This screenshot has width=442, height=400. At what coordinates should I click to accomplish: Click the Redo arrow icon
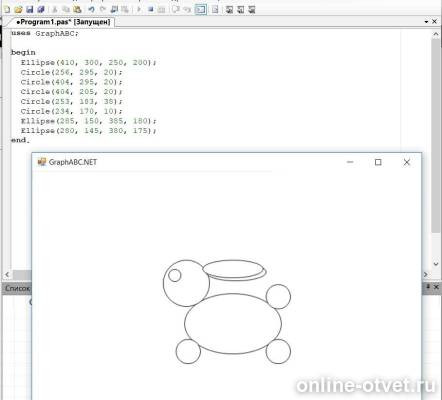click(103, 9)
